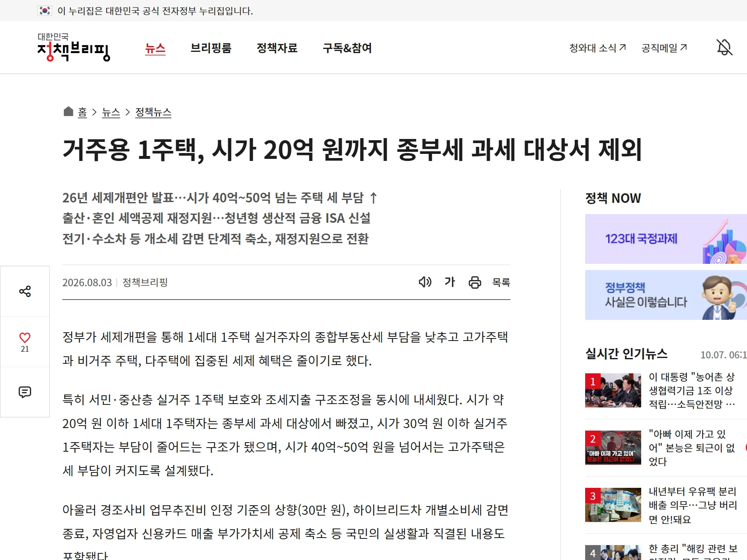Go to 정책뉴스 breadcrumb link
This screenshot has height=560, width=747.
point(154,112)
